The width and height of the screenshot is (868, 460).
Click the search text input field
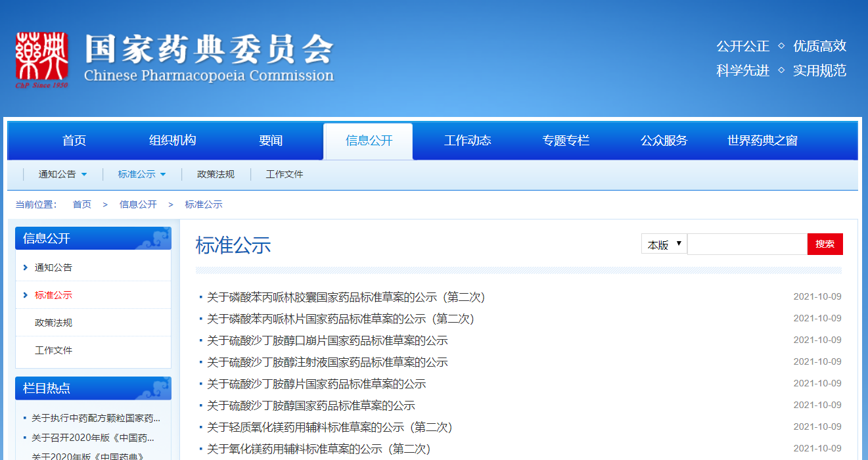pyautogui.click(x=747, y=244)
